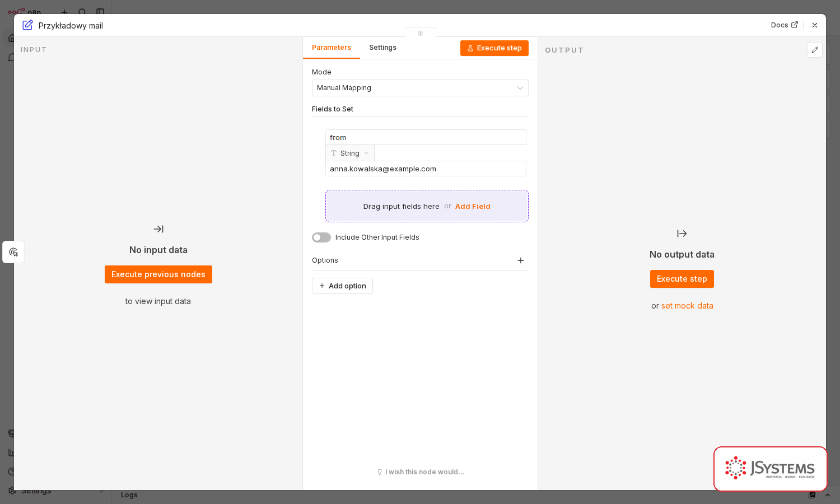This screenshot has height=504, width=840.
Task: Click the value field with anna.kowalska@example.com
Action: [426, 169]
